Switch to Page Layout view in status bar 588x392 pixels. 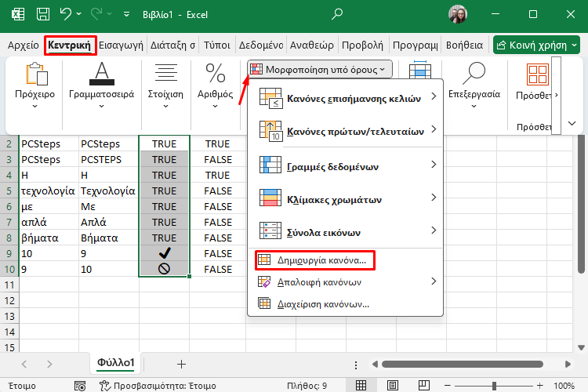point(393,385)
